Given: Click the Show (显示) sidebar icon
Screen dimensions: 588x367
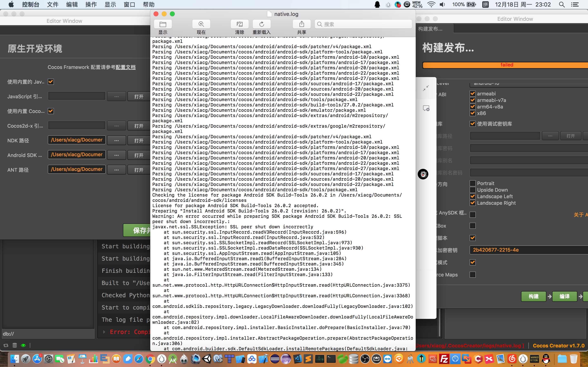Looking at the screenshot, I should pyautogui.click(x=163, y=24).
